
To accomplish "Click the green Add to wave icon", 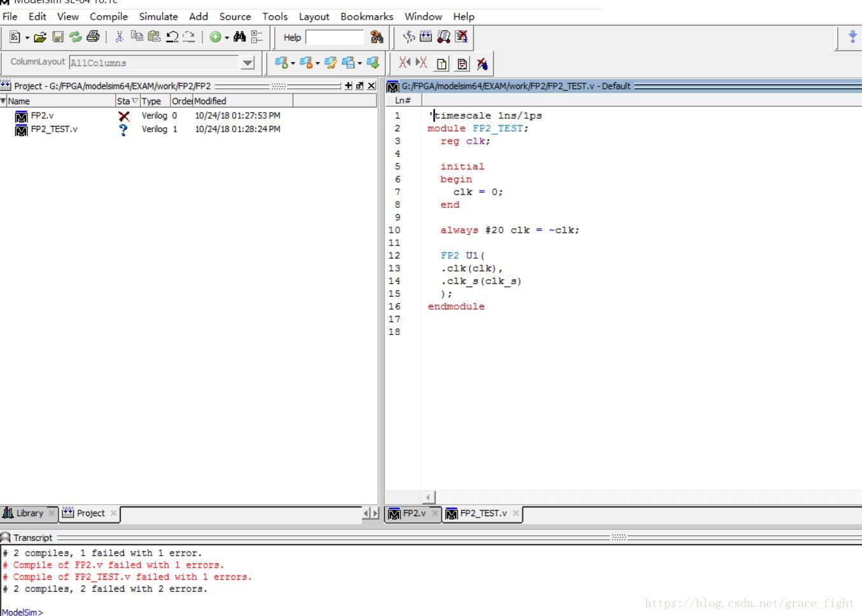I will point(216,37).
